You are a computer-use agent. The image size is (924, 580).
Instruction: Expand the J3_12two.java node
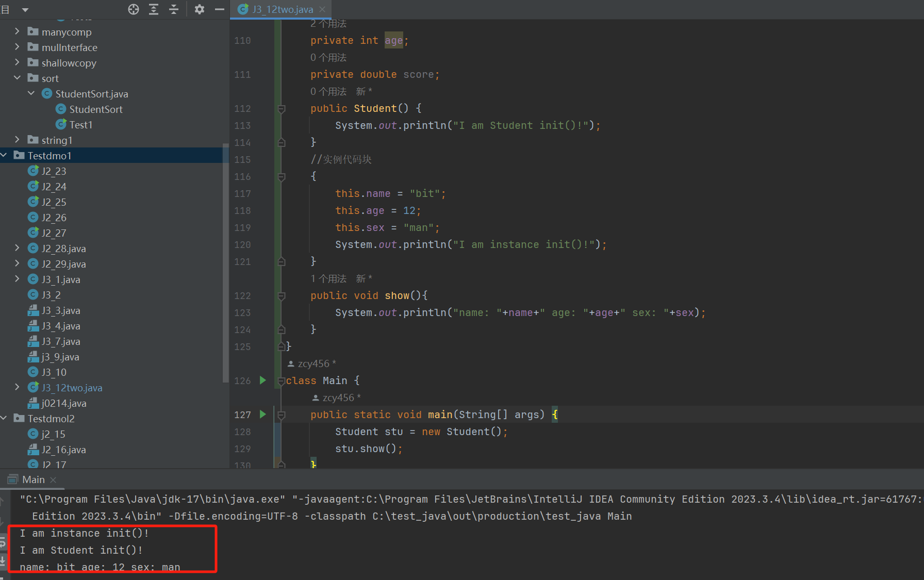point(17,387)
